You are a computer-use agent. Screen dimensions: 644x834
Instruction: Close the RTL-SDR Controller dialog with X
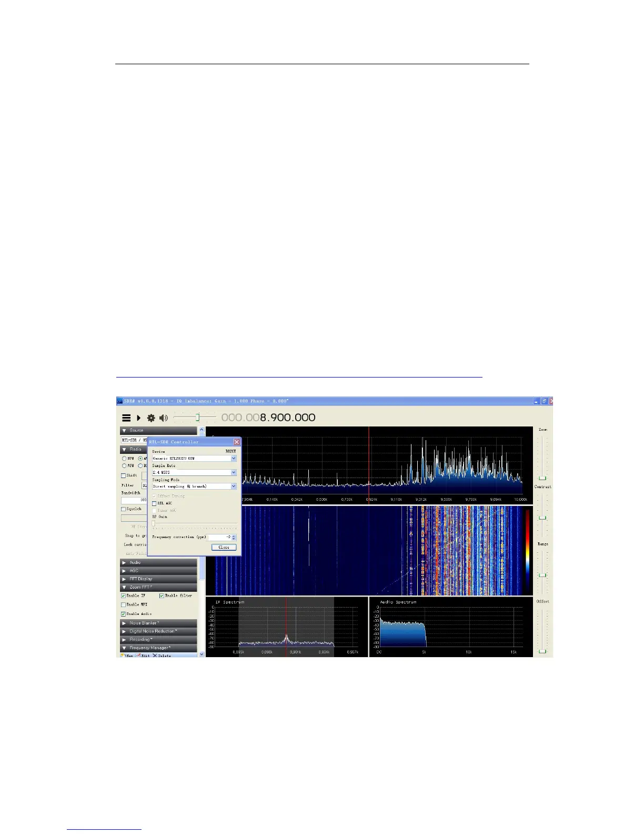(x=236, y=442)
